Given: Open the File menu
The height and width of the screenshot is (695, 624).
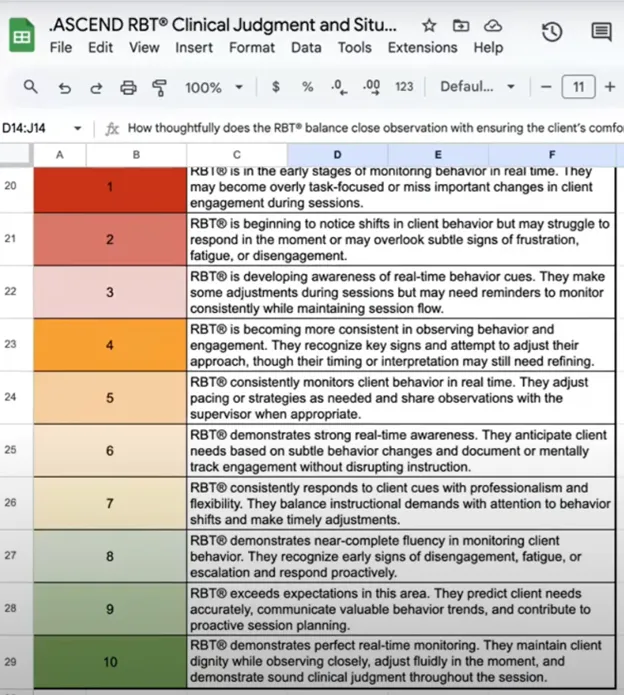Looking at the screenshot, I should coord(61,47).
